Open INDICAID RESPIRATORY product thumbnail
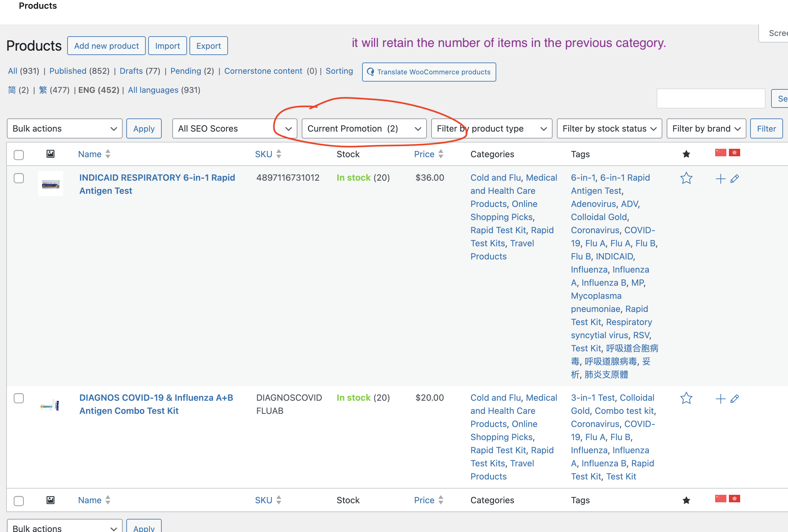Screen dimensions: 788x532 (x=51, y=184)
